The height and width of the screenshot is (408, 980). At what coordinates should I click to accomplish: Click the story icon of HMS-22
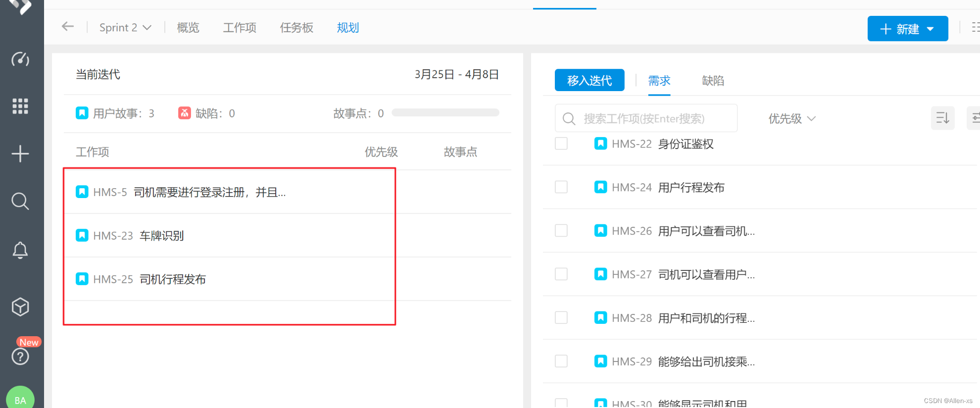pos(601,144)
